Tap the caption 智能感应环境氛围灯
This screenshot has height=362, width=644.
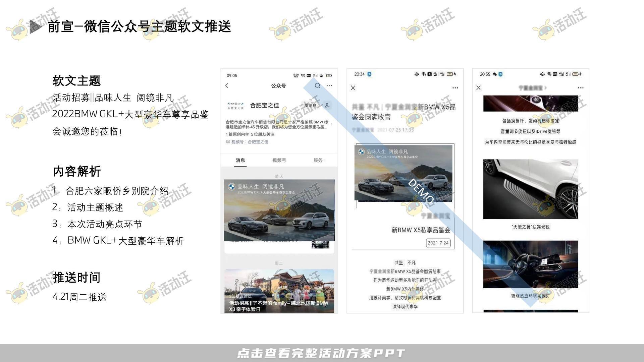[531, 296]
